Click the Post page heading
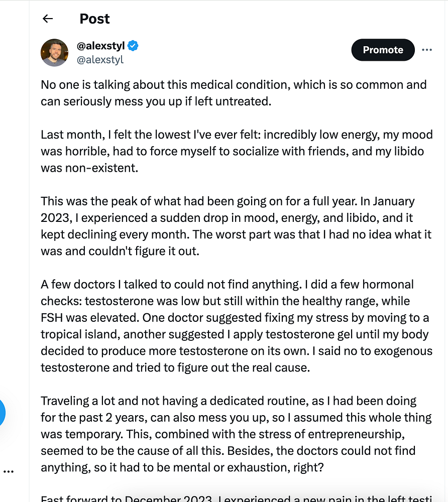448x502 pixels. (x=94, y=19)
